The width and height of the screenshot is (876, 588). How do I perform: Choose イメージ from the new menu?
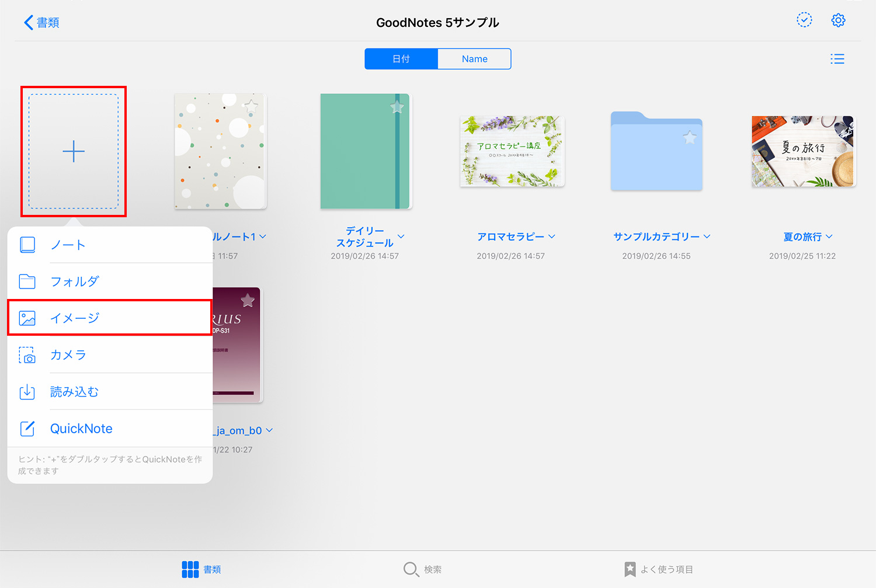pyautogui.click(x=110, y=318)
